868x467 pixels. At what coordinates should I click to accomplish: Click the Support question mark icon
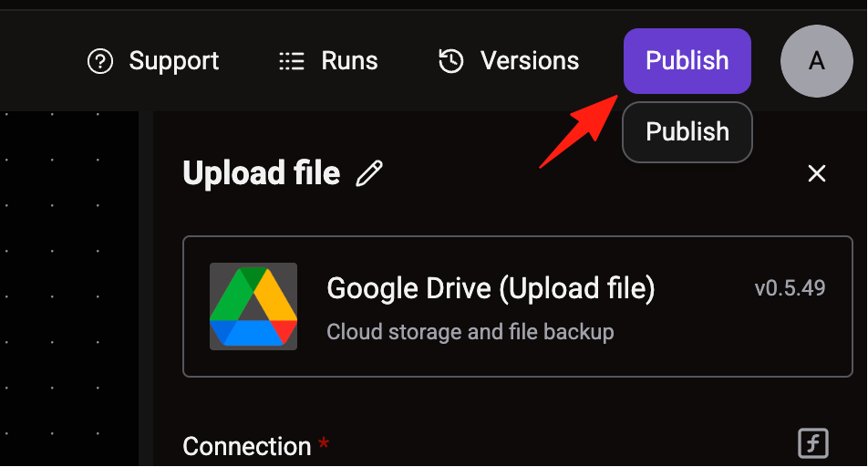100,61
